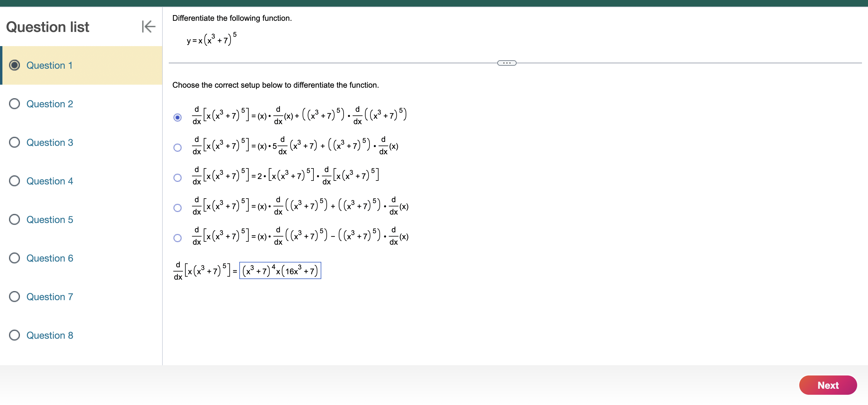This screenshot has width=868, height=405.
Task: Click the Next button
Action: pos(828,385)
